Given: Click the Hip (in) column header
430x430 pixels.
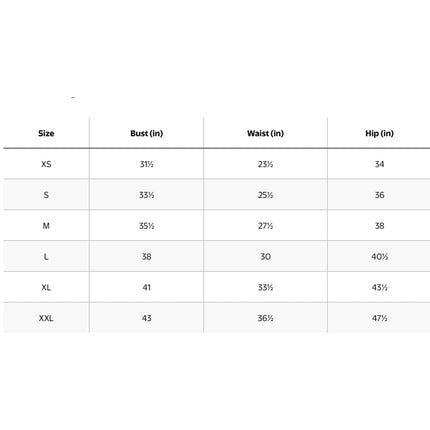Looking at the screenshot, I should pos(379,133).
